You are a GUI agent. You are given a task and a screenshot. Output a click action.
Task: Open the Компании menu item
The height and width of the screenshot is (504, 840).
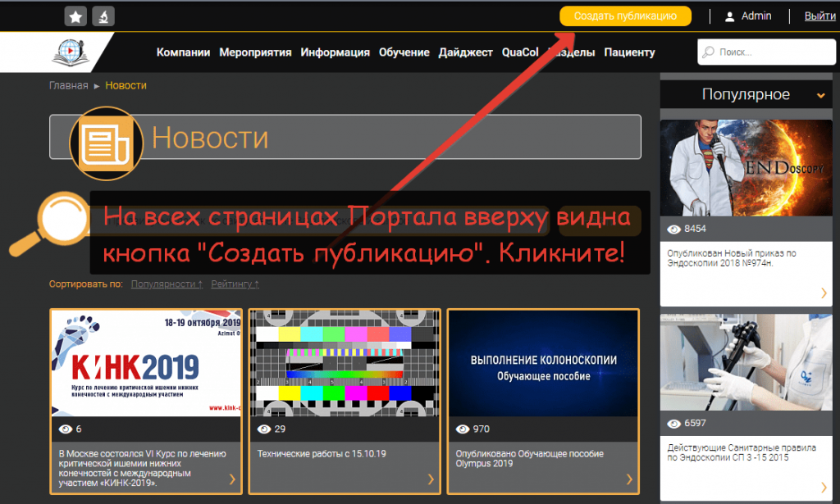click(x=183, y=52)
